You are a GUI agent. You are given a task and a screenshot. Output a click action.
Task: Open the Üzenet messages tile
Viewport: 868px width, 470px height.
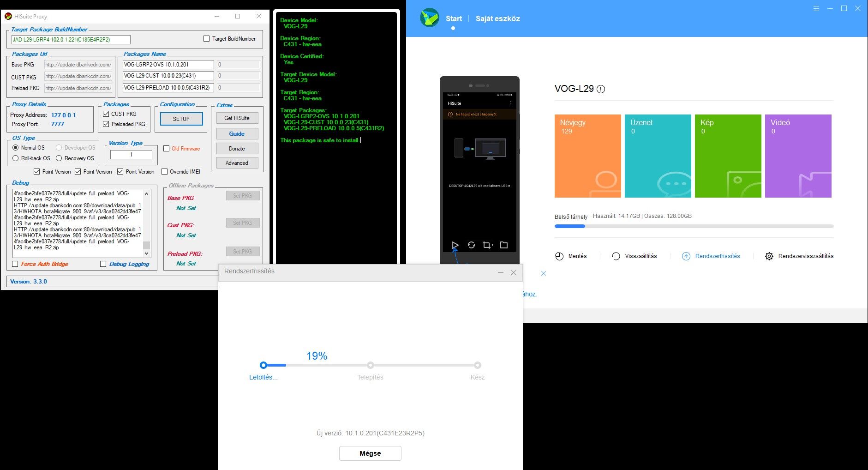(658, 156)
